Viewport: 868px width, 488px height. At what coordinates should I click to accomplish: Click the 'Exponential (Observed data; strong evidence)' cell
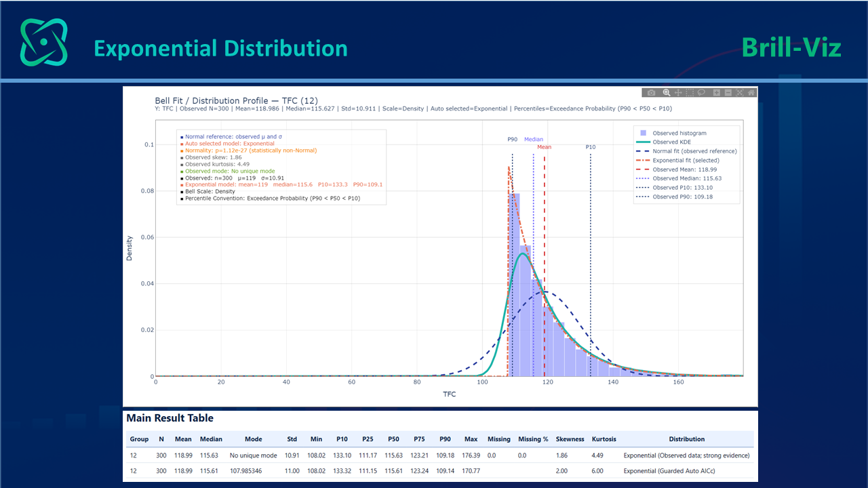click(686, 455)
